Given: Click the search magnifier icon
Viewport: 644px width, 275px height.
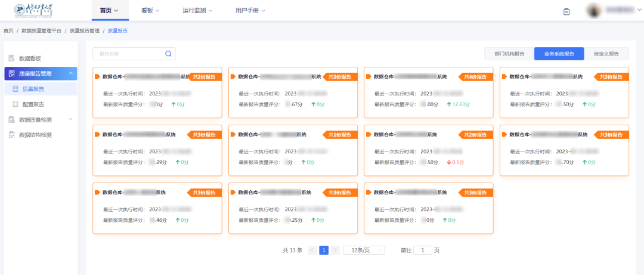Looking at the screenshot, I should coord(169,54).
